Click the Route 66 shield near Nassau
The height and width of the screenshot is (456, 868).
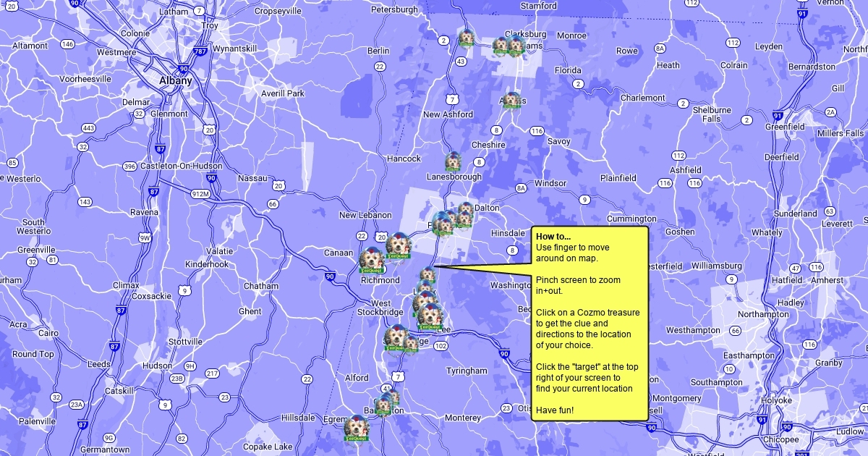(x=273, y=204)
